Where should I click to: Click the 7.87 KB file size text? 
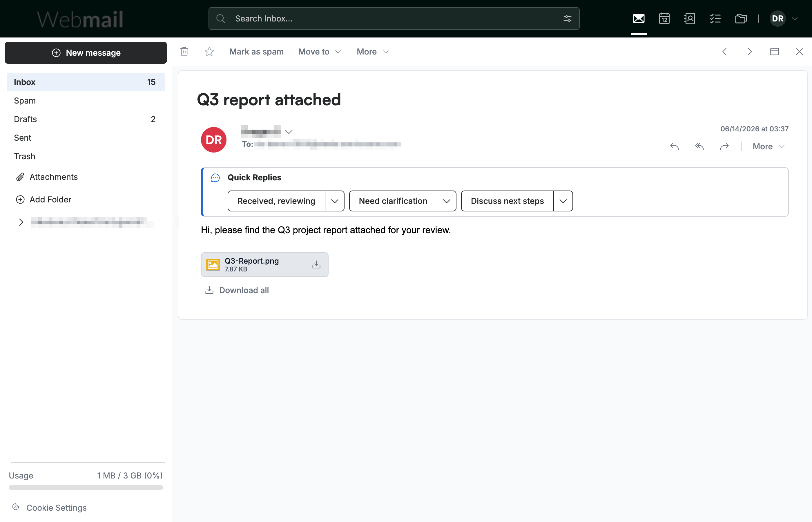coord(236,269)
